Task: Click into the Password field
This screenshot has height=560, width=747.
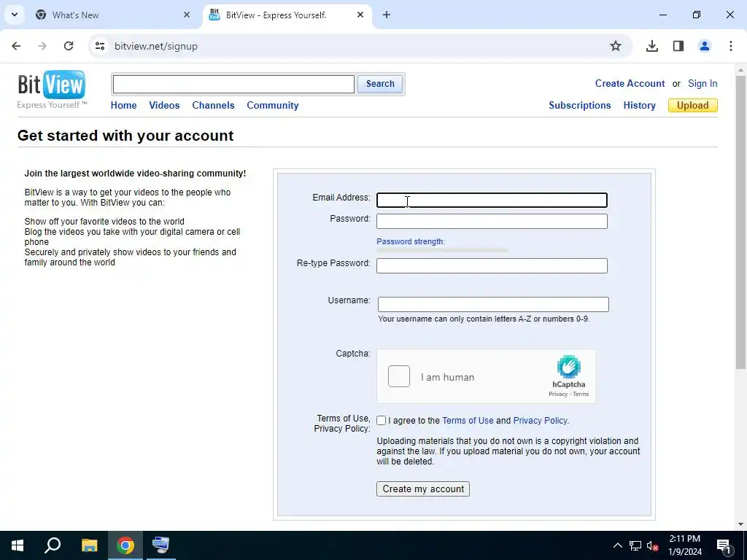Action: (x=492, y=222)
